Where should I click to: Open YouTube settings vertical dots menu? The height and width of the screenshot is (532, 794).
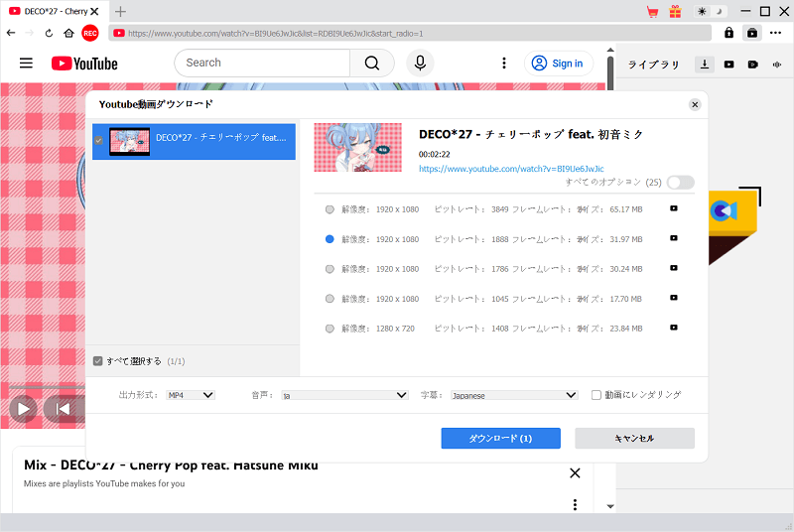coord(503,63)
